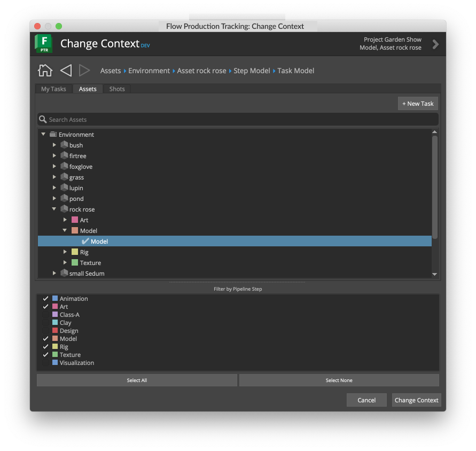Screen dimensions: 476x451
Task: Click the firtree asset cube icon
Action: (x=64, y=155)
